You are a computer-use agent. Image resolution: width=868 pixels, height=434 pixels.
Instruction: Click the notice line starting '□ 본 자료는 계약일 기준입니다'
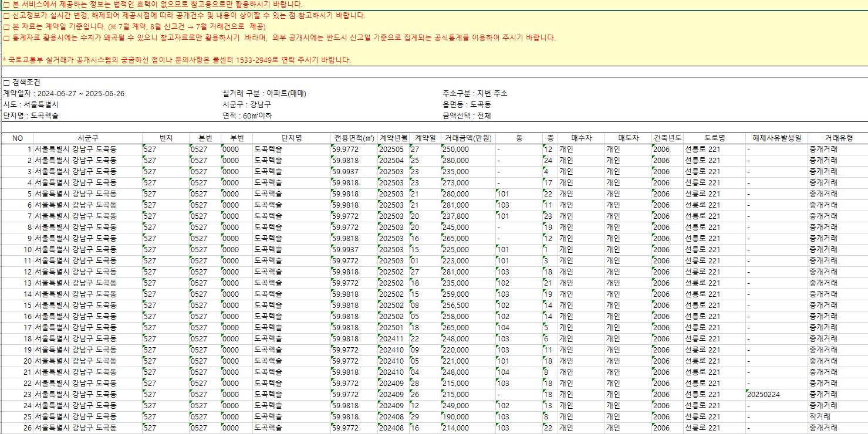[x=134, y=27]
